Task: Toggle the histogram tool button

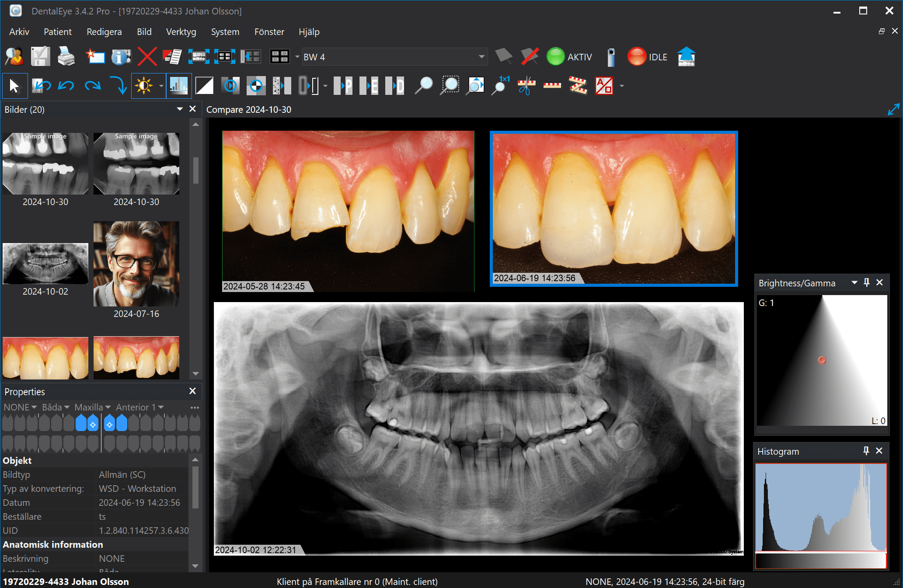Action: click(178, 86)
